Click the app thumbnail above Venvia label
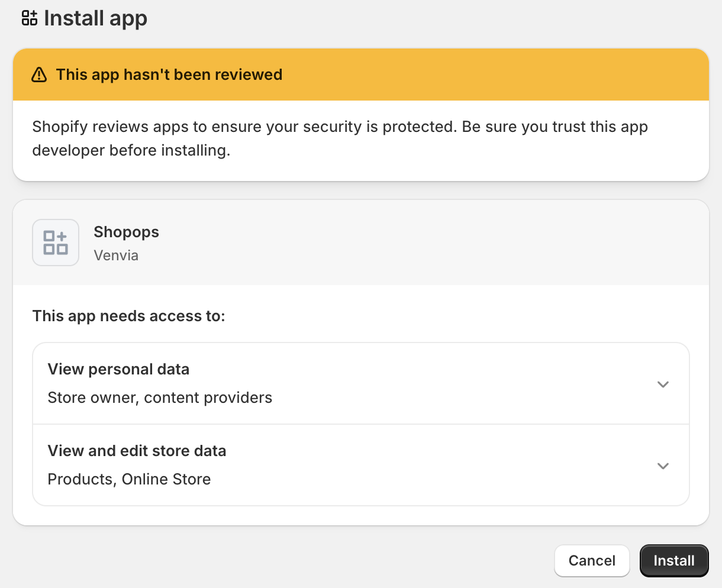This screenshot has width=722, height=588. click(x=56, y=243)
